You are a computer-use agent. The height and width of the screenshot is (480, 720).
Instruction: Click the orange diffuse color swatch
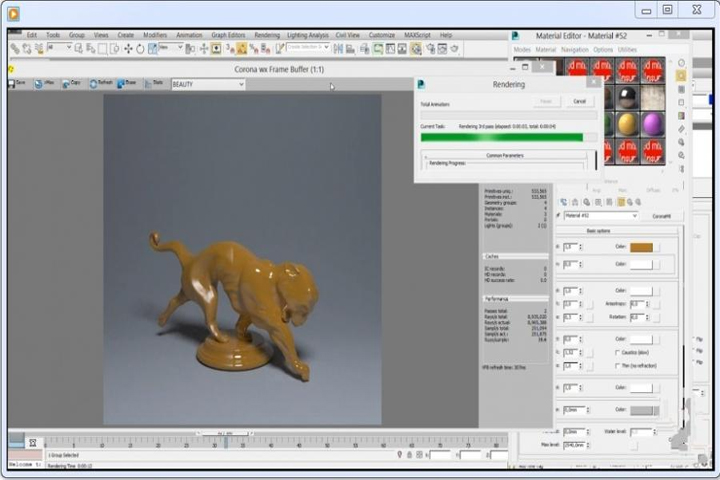click(641, 247)
